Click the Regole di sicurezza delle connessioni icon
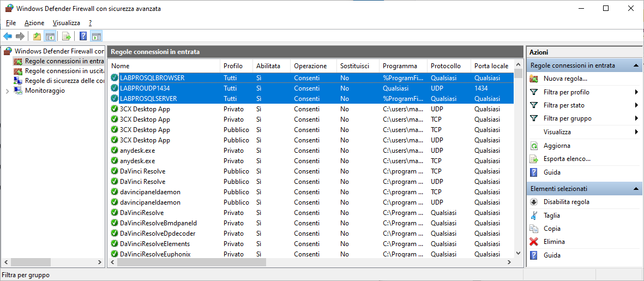 pos(18,81)
